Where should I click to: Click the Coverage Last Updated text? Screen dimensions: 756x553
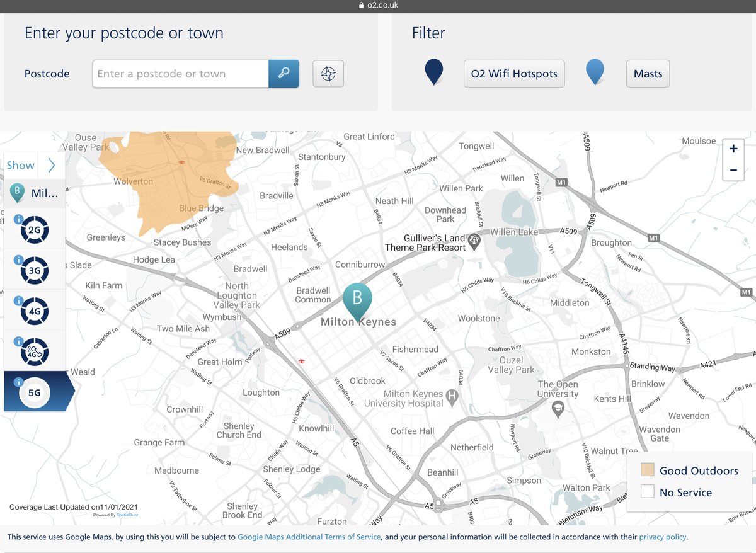74,507
